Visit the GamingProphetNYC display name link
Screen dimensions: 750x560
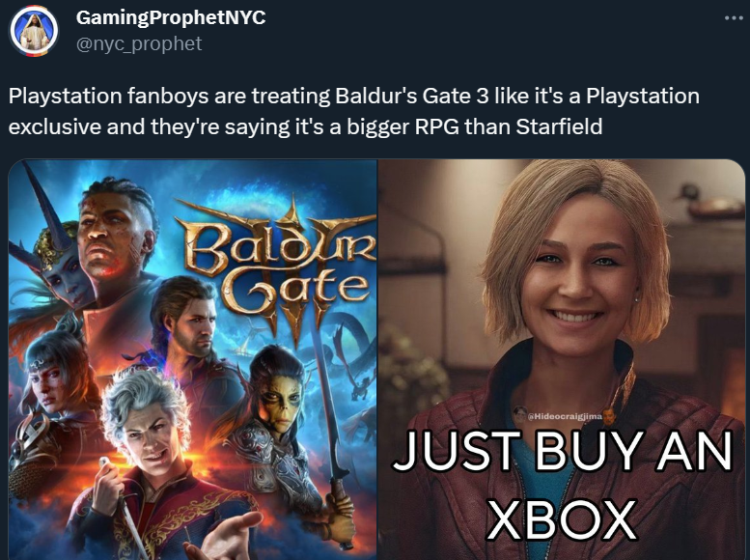(171, 17)
